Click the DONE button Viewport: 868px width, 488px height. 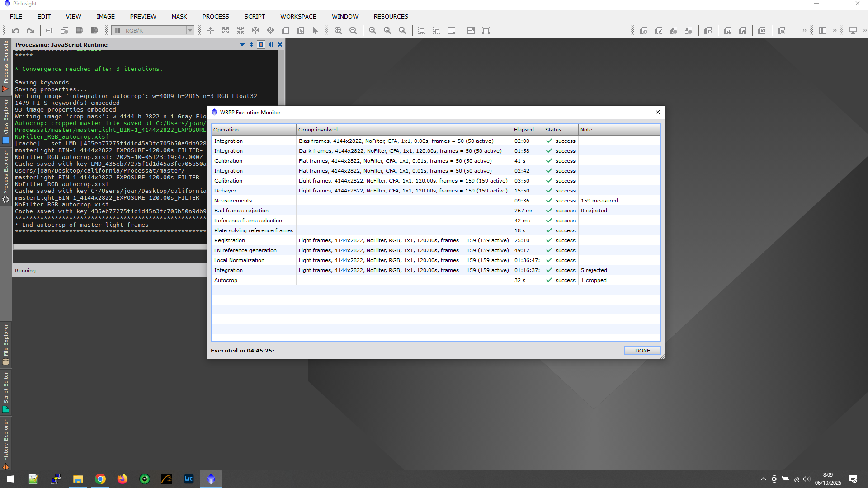[642, 351]
